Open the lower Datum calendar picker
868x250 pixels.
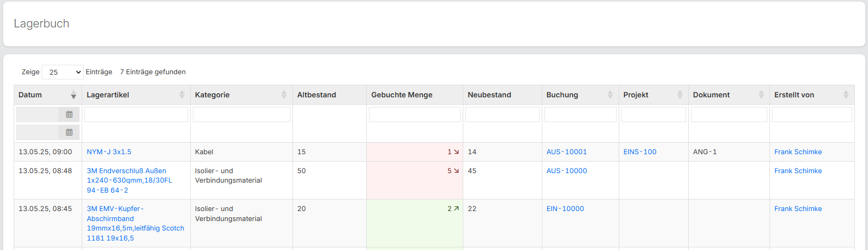pos(69,132)
